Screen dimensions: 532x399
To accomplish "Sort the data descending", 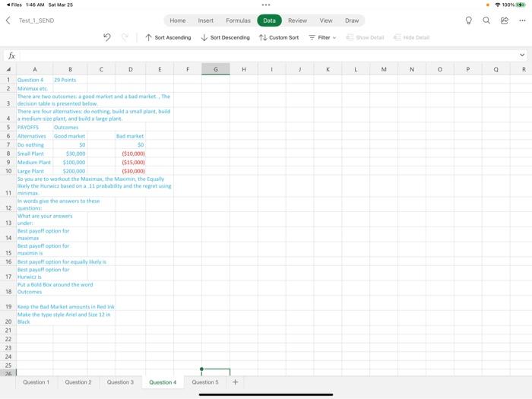I will tap(225, 37).
